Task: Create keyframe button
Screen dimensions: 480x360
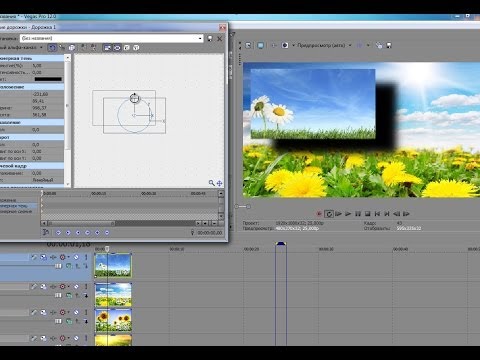Action: 97,233
